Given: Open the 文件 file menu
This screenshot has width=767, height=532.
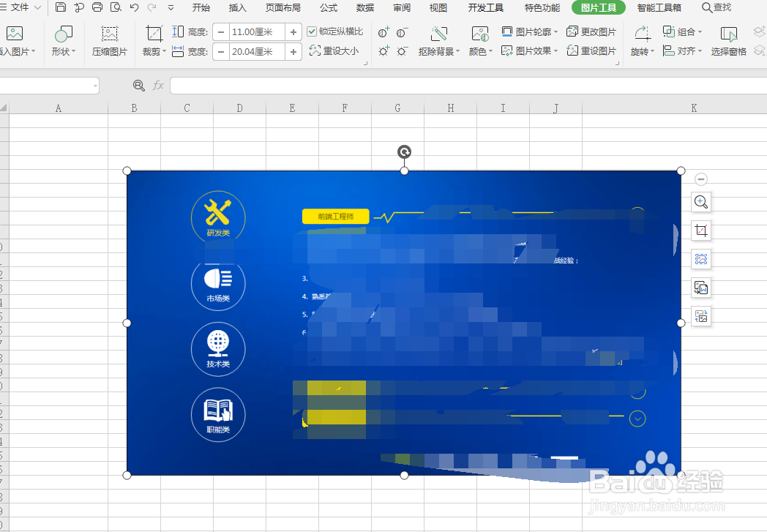Looking at the screenshot, I should (x=20, y=7).
